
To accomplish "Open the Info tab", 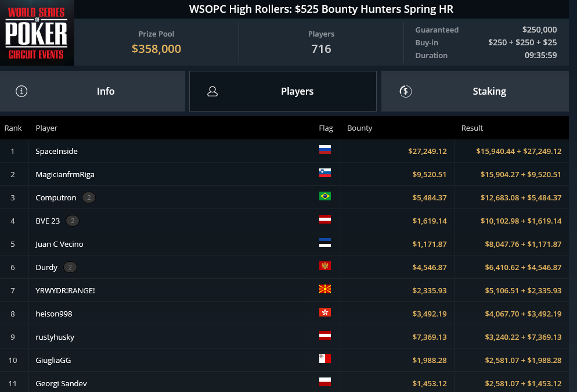I will pos(92,91).
